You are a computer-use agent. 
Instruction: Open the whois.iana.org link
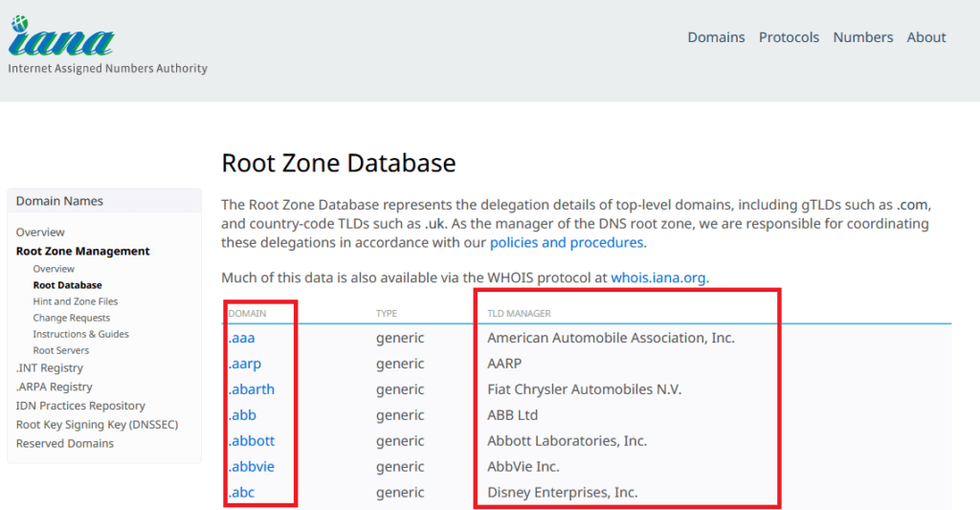658,277
